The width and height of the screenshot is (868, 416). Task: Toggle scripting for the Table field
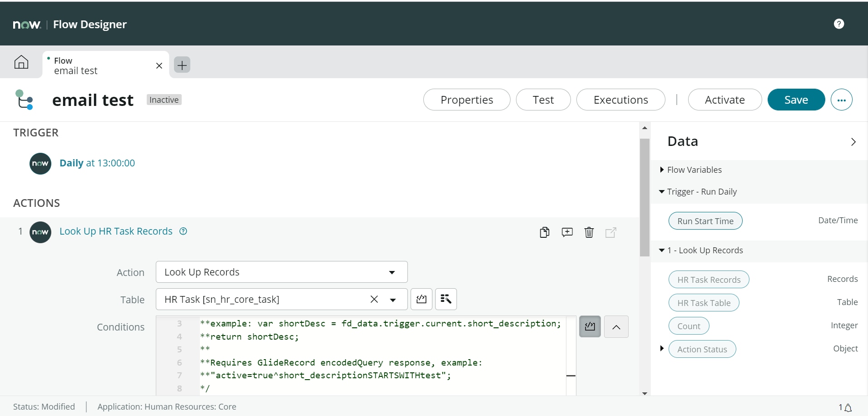[422, 299]
